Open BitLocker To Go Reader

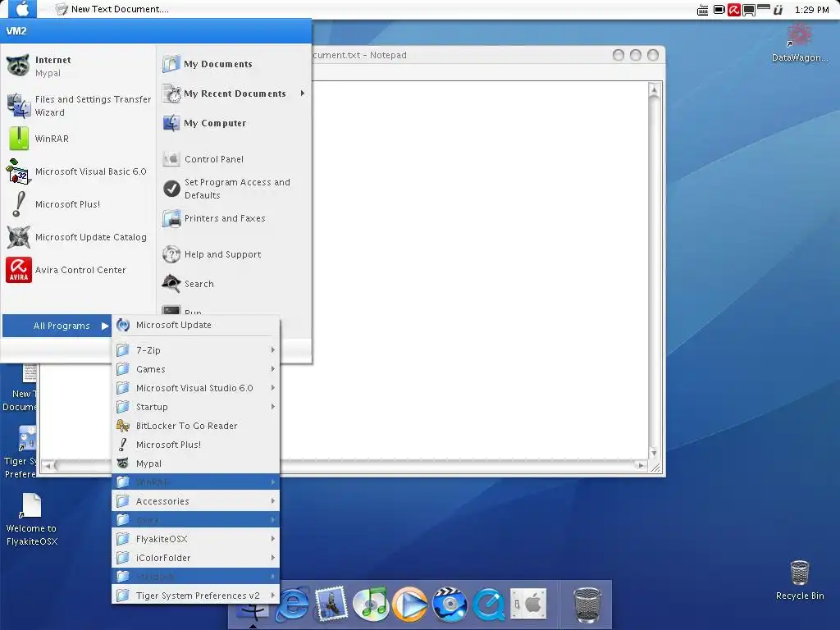pos(195,426)
